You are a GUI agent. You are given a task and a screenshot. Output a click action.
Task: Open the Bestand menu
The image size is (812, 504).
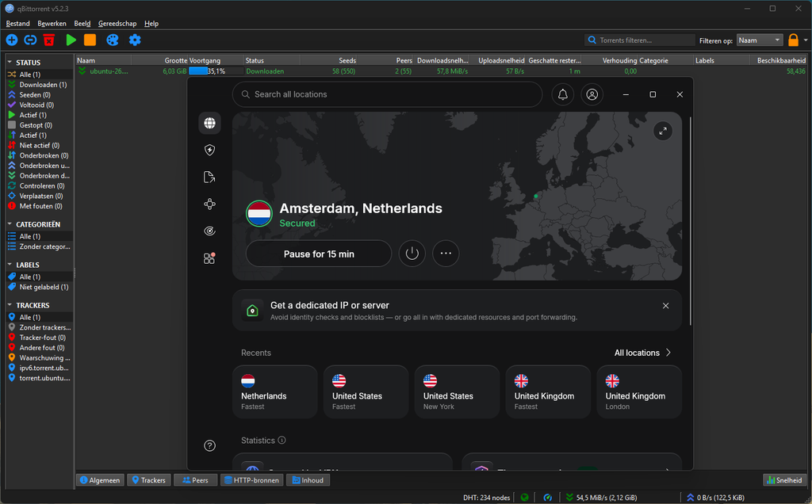[x=17, y=23]
